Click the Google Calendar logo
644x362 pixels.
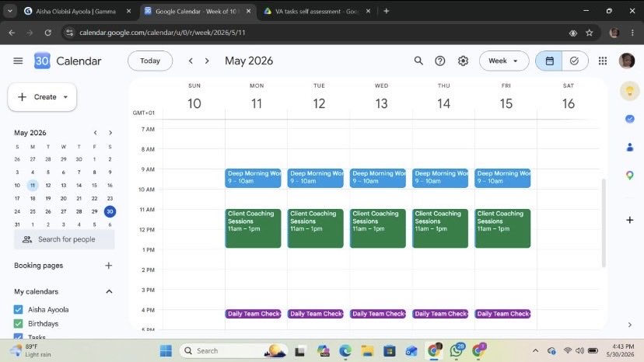[42, 61]
